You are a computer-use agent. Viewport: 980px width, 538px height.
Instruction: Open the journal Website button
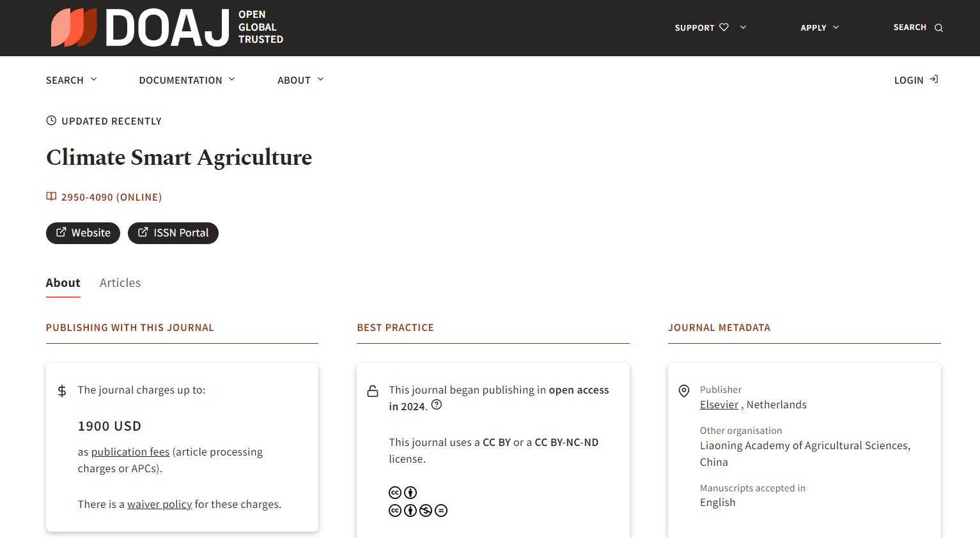[x=83, y=233]
